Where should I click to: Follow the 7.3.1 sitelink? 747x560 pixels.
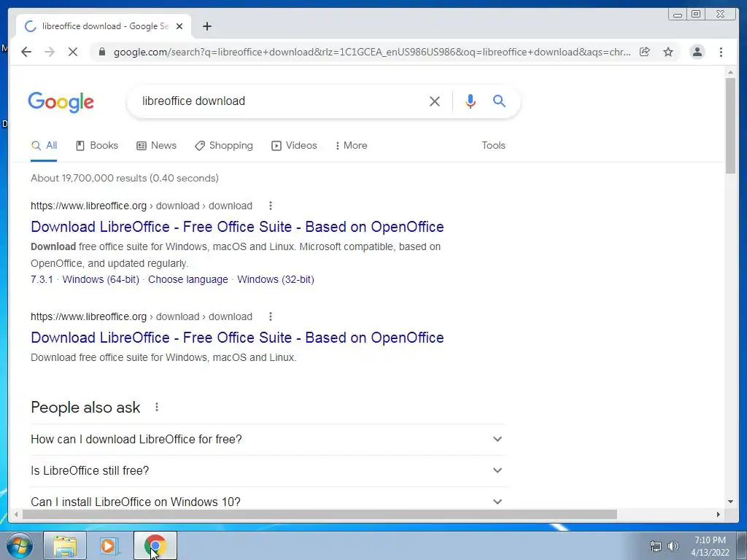point(42,279)
